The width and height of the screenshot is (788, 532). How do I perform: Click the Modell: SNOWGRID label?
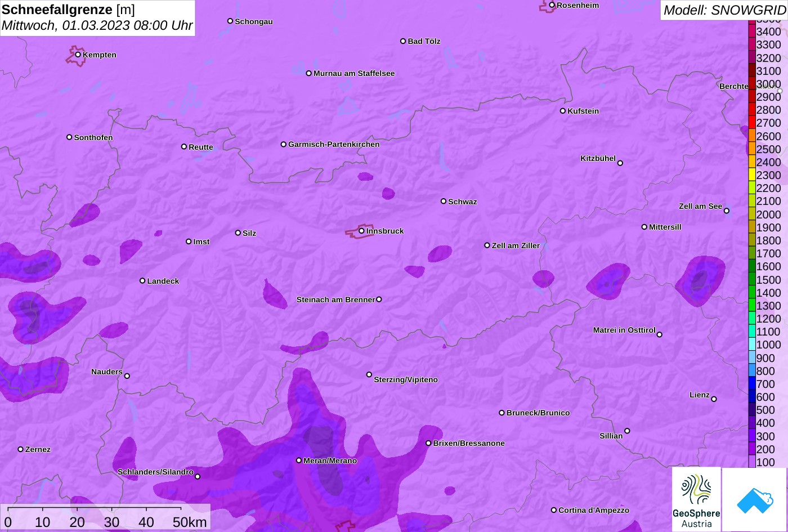724,10
